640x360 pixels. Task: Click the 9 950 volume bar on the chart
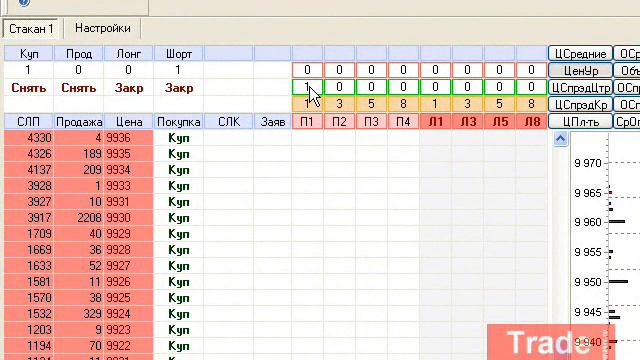[618, 281]
